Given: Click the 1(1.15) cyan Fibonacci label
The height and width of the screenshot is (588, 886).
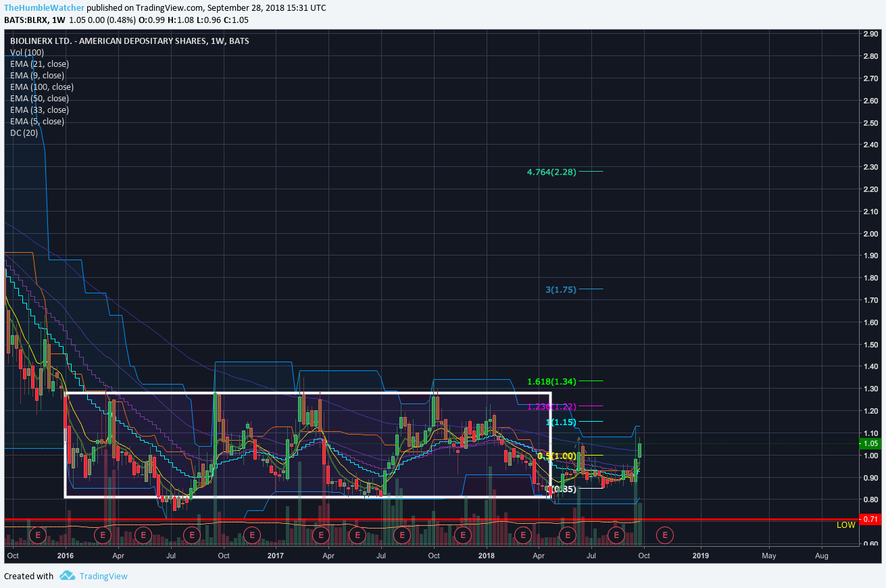Looking at the screenshot, I should coord(560,422).
